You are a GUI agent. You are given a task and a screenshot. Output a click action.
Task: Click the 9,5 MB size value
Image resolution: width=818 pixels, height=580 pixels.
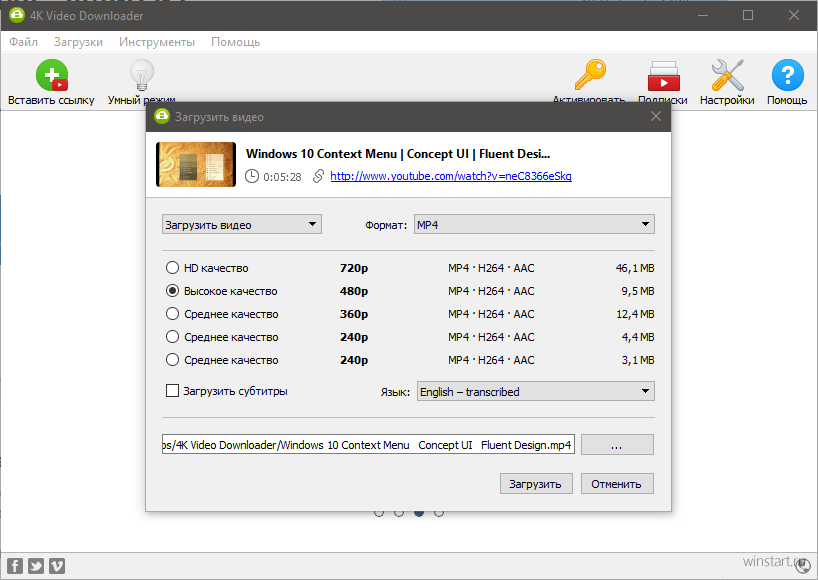coord(637,291)
